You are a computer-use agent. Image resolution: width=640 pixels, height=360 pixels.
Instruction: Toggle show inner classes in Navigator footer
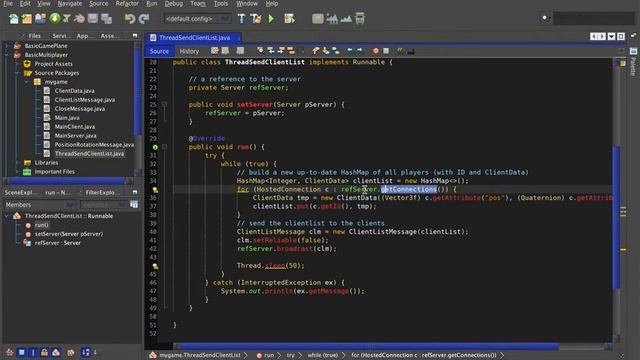point(56,352)
